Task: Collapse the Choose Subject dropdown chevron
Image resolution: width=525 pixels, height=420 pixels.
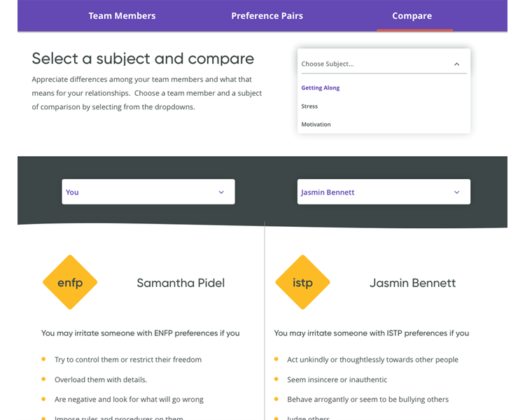Action: (456, 64)
